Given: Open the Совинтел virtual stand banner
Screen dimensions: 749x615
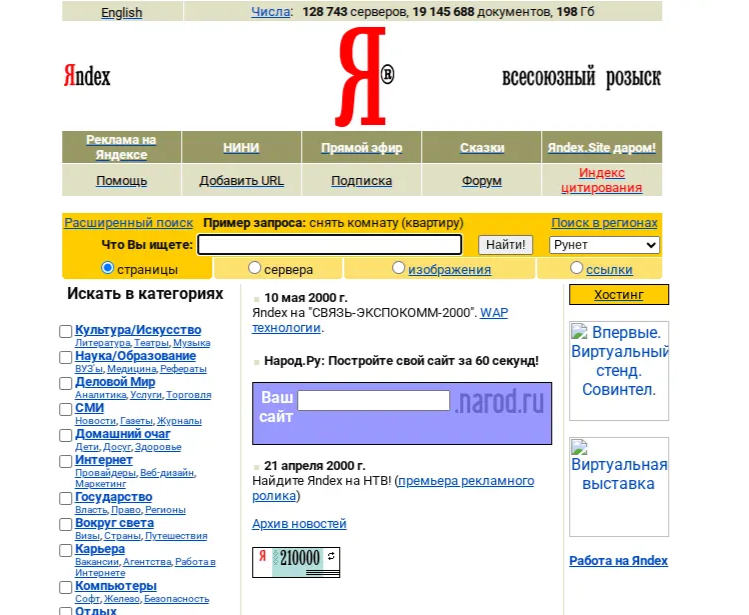Looking at the screenshot, I should pos(619,371).
